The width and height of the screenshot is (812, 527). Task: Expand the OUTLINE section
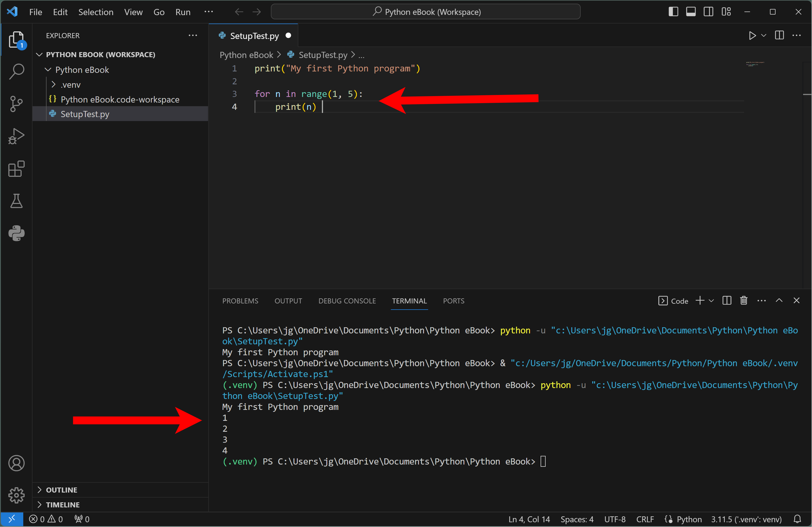(x=120, y=490)
